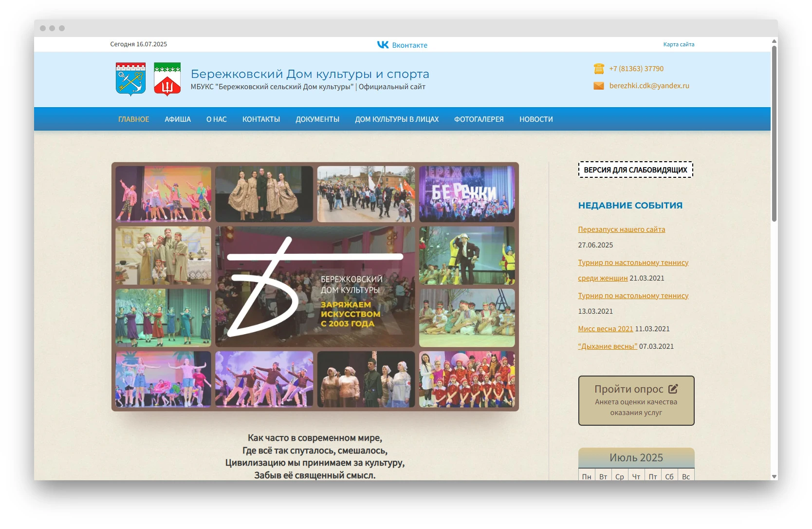Screen dimensions: 812x529
Task: Select Дом культуры в лицах menu
Action: click(x=397, y=119)
